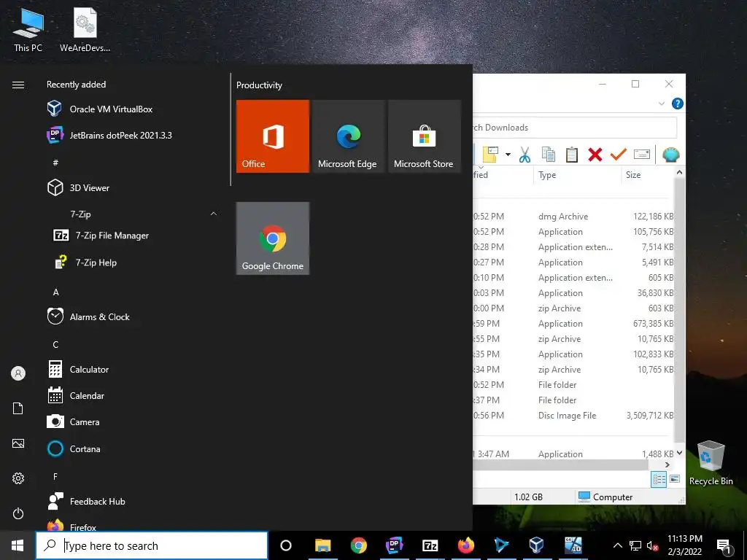This screenshot has width=747, height=560.
Task: Jump to letter index via the # header
Action: coord(55,163)
